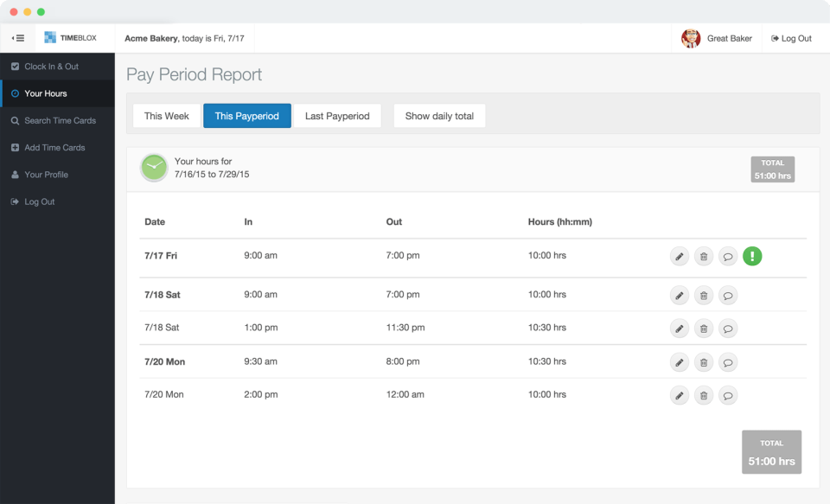Click Log Out in the top bar
This screenshot has width=830, height=504.
tap(791, 38)
